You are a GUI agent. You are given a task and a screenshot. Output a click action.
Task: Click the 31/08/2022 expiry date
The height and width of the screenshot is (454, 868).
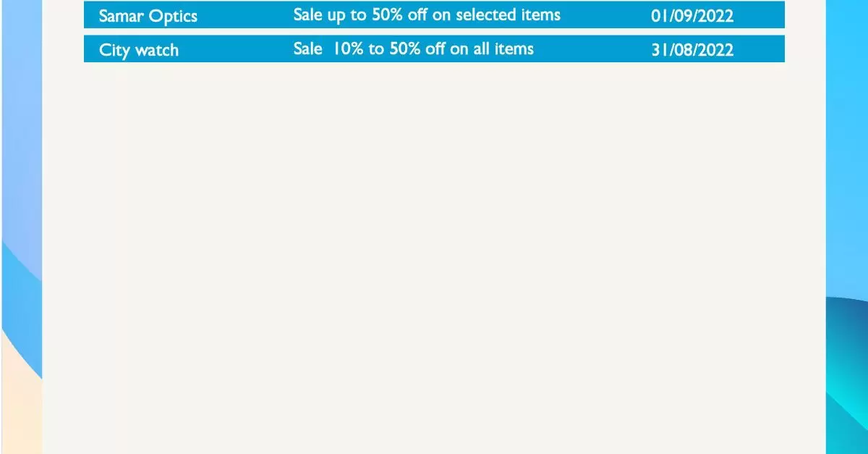[692, 50]
